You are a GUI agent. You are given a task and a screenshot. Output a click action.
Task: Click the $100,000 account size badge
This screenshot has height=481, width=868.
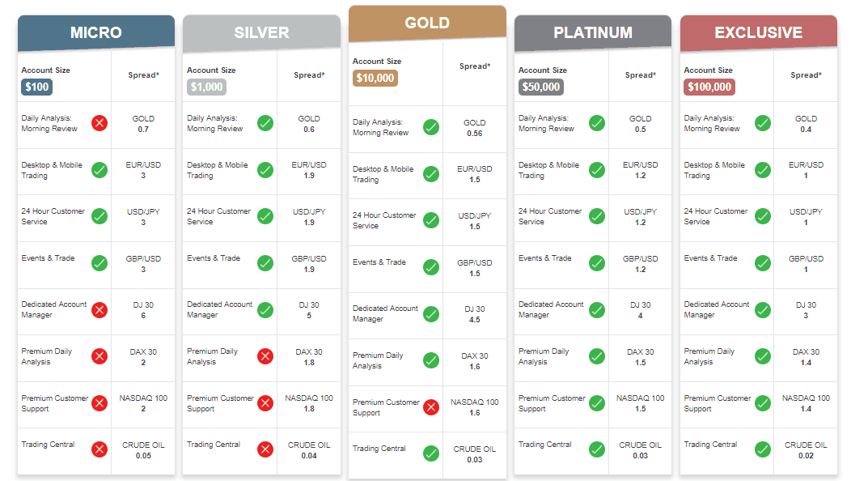coord(709,87)
